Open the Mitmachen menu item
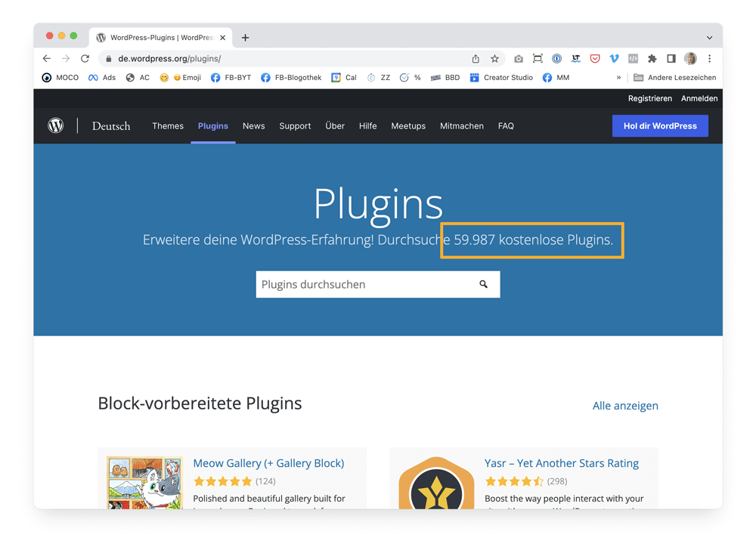The height and width of the screenshot is (553, 756). click(462, 125)
